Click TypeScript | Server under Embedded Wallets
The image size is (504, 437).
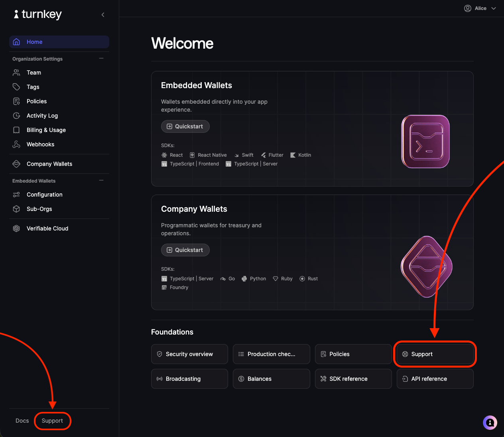(x=252, y=164)
